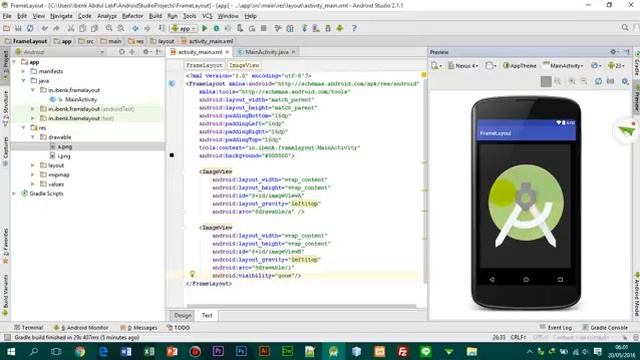
Task: Click the Paste toolbar icon
Action: click(x=94, y=28)
